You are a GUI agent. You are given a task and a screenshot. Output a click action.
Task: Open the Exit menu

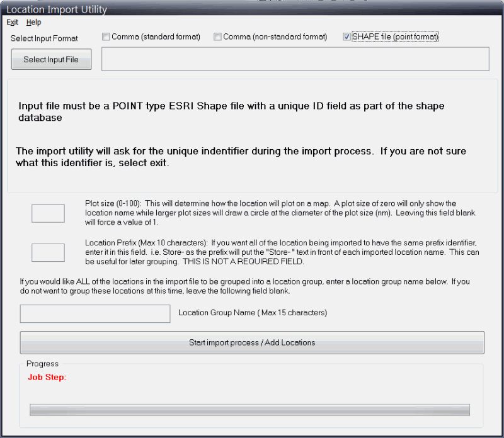(x=12, y=22)
